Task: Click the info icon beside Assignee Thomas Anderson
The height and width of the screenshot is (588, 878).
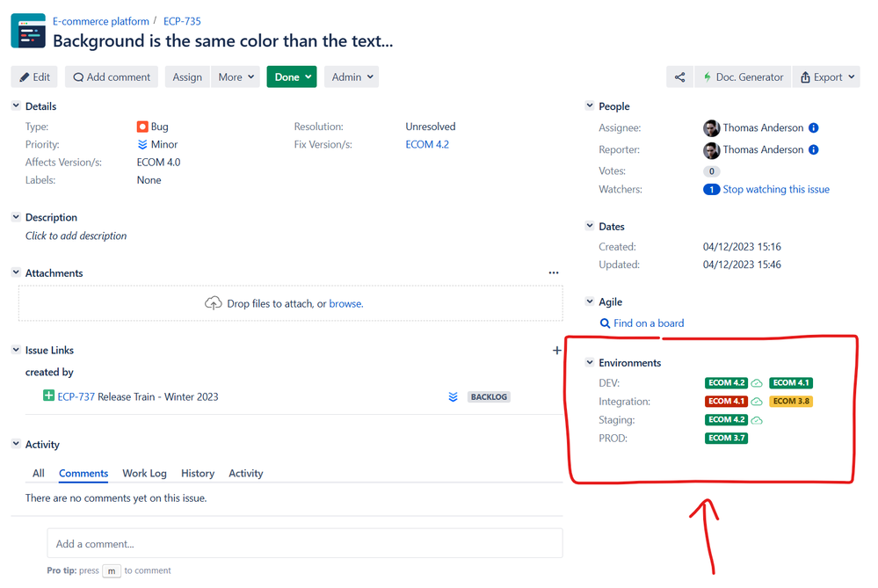Action: [x=814, y=127]
